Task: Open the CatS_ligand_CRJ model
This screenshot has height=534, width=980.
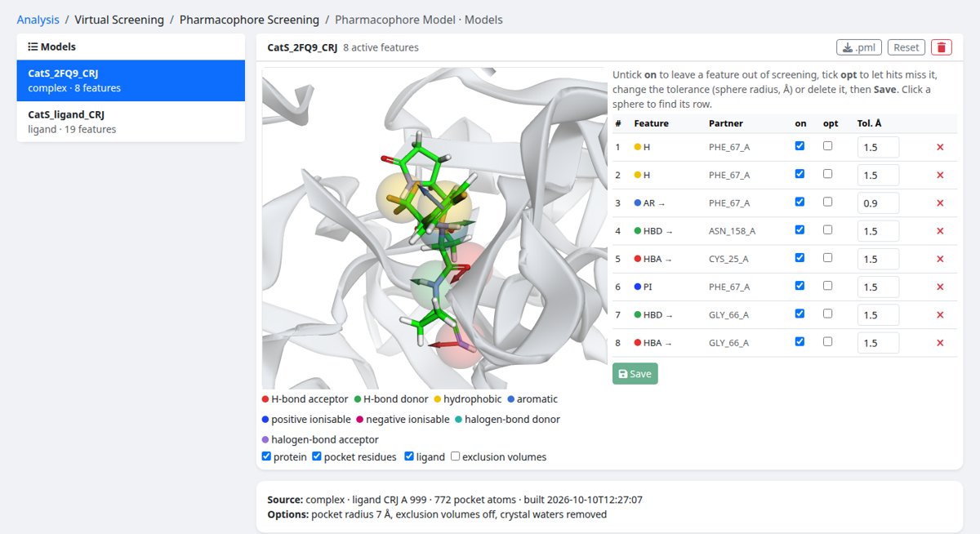Action: point(131,122)
